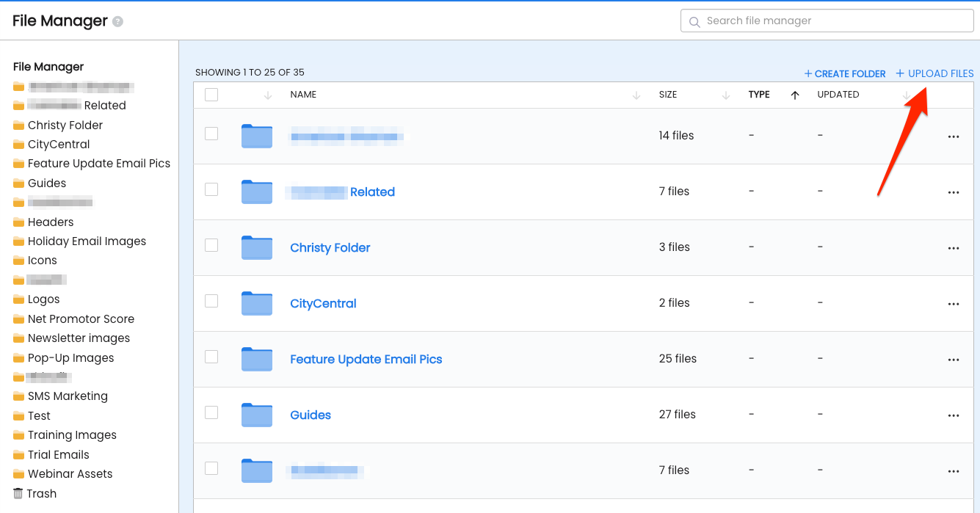980x513 pixels.
Task: Select the checkbox next to Guides folder
Action: 211,412
